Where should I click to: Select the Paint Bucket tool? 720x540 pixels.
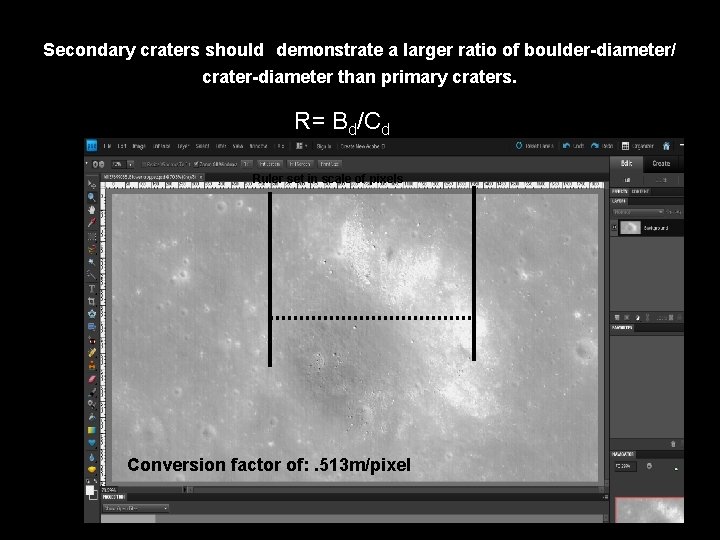tap(91, 417)
